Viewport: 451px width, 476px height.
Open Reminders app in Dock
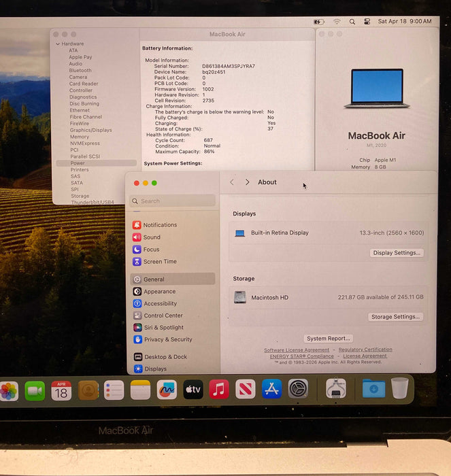coord(114,390)
